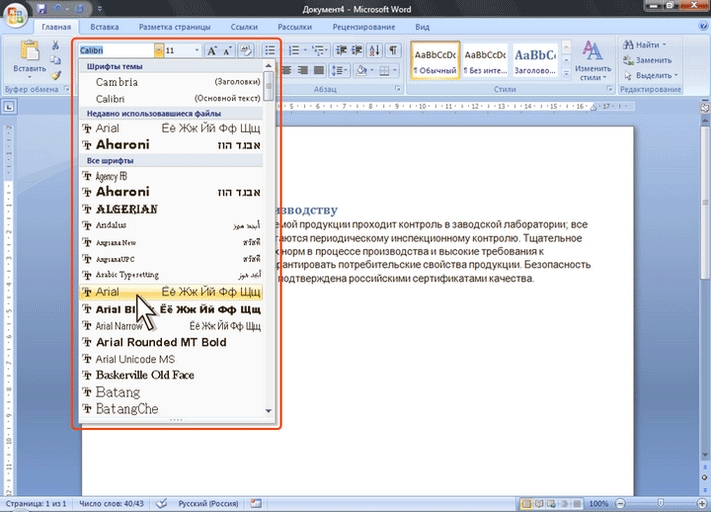Click the Изменить стили large A icon
This screenshot has height=512, width=711.
point(592,51)
